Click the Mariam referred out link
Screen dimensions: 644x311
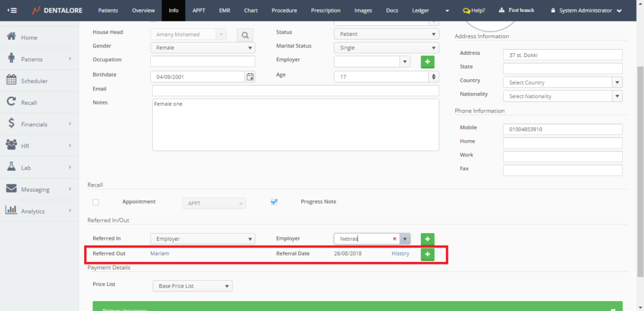[160, 254]
